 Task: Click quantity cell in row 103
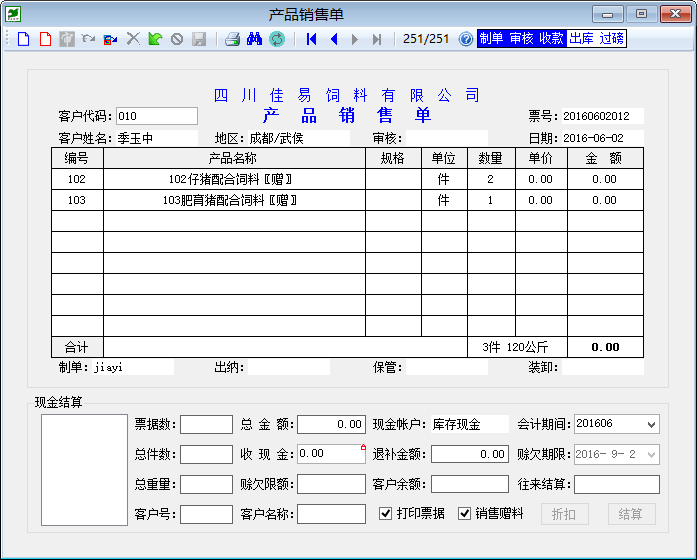point(491,200)
